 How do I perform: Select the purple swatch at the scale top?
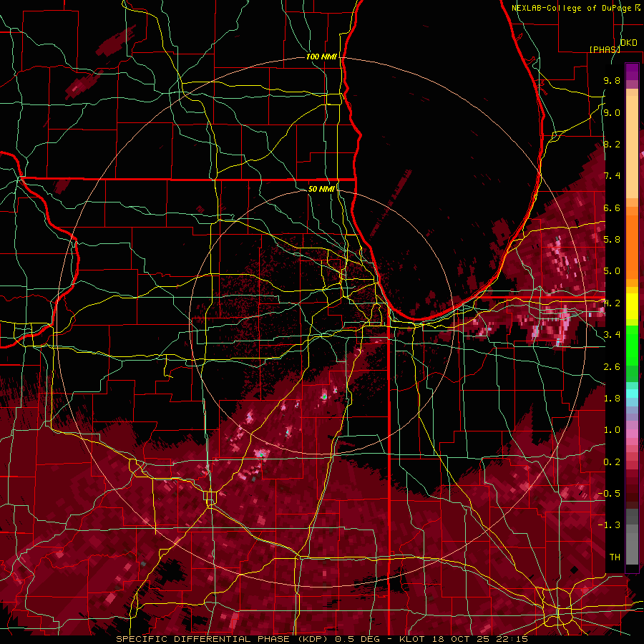pyautogui.click(x=632, y=72)
